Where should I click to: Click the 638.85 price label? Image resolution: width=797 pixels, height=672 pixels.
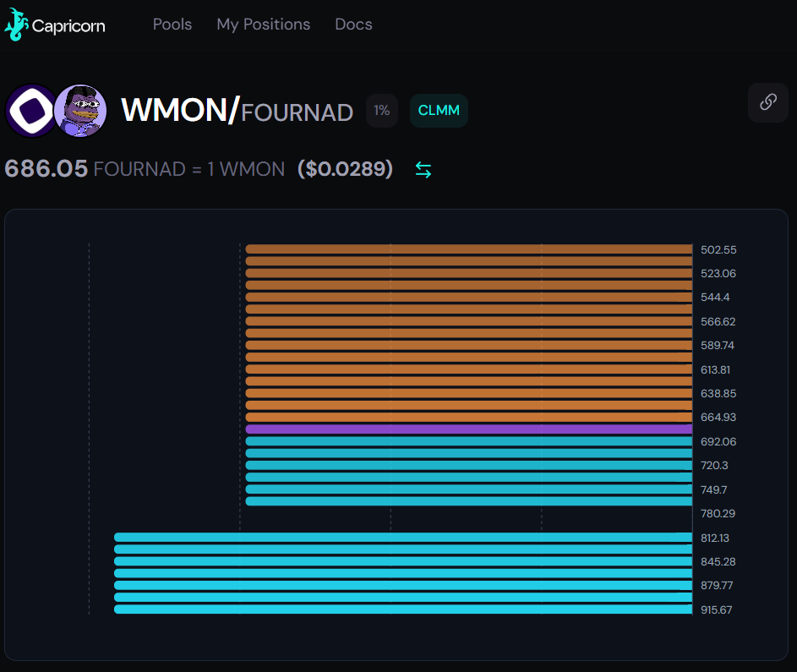pos(718,393)
